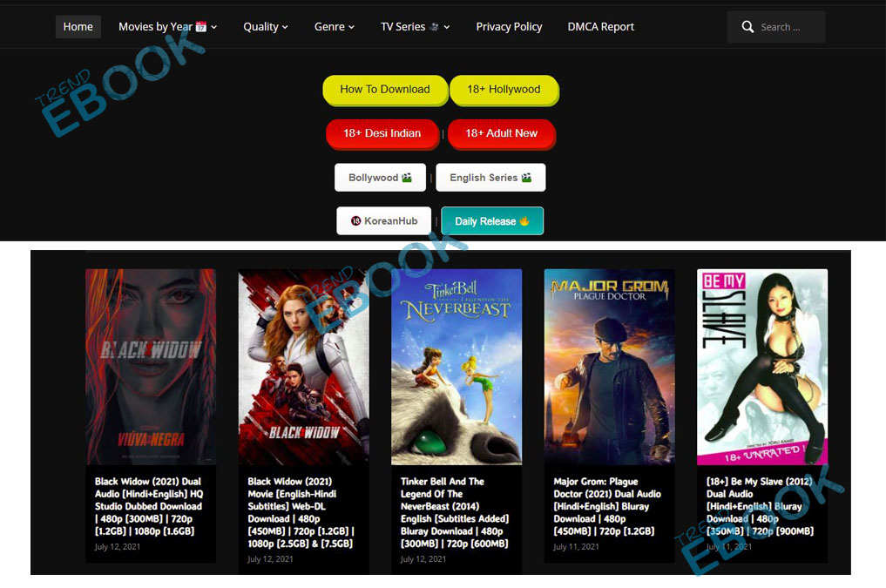Screen dimensions: 886x588
Task: Open the Tinker Bell NeverBeast poster
Action: pyautogui.click(x=457, y=367)
